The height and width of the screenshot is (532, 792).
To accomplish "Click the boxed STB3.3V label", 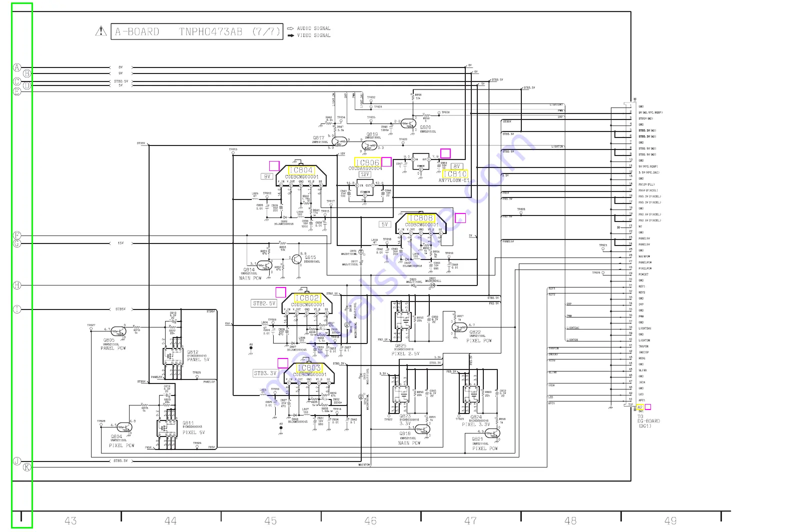I will [x=265, y=373].
